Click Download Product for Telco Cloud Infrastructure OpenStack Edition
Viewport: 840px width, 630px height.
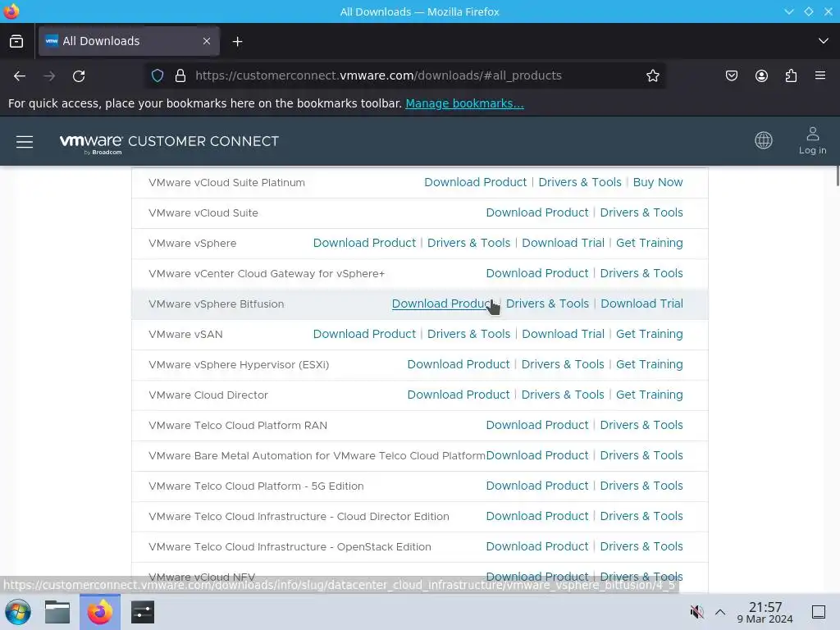pos(536,546)
